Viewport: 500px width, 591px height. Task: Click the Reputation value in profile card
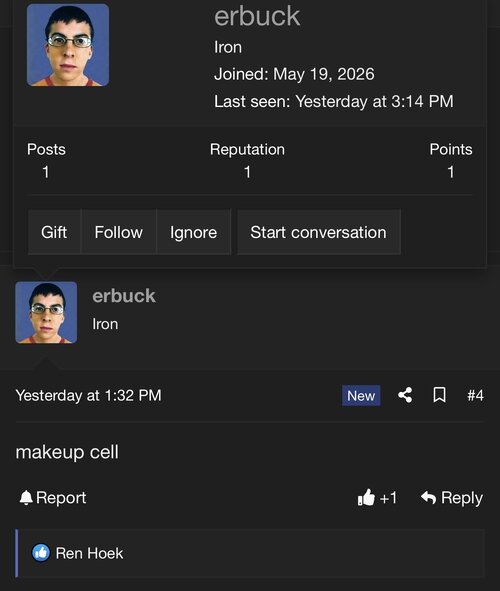tap(248, 172)
